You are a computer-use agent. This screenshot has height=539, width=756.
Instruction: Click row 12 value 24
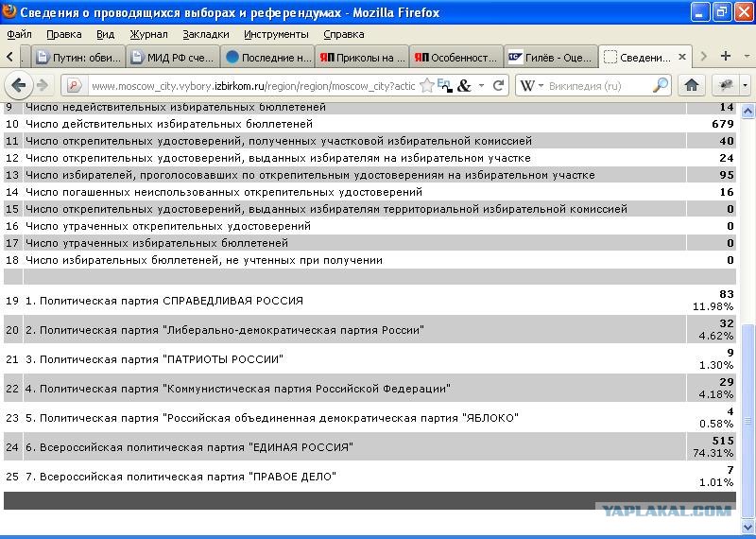point(727,158)
